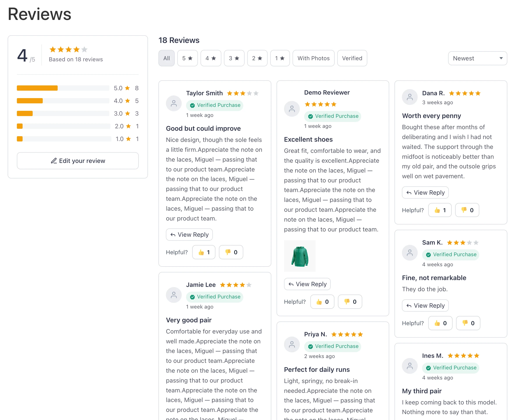Click Priya N.'s avatar icon

pos(292,344)
